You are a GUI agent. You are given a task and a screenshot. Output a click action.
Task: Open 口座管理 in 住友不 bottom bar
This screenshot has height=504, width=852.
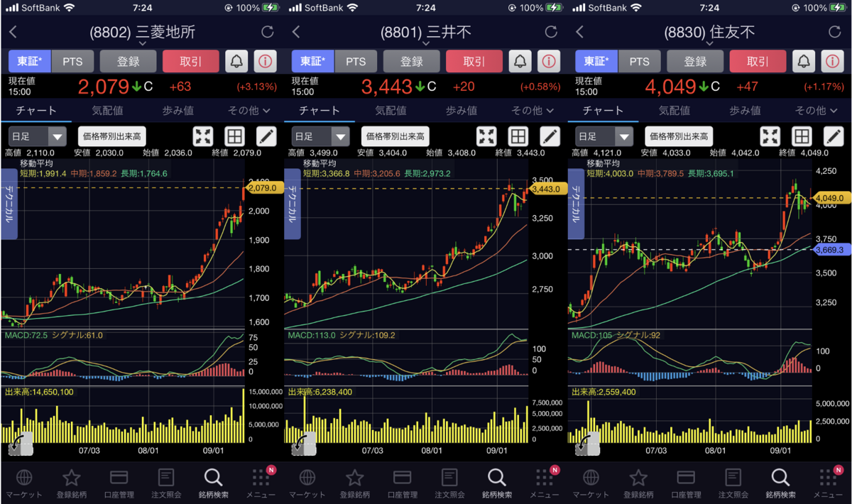point(685,483)
